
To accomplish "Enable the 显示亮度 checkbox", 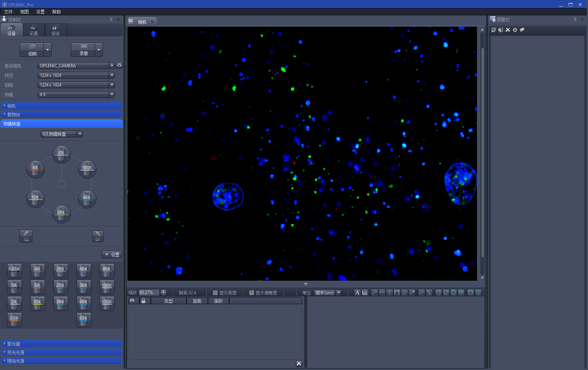I will (215, 293).
